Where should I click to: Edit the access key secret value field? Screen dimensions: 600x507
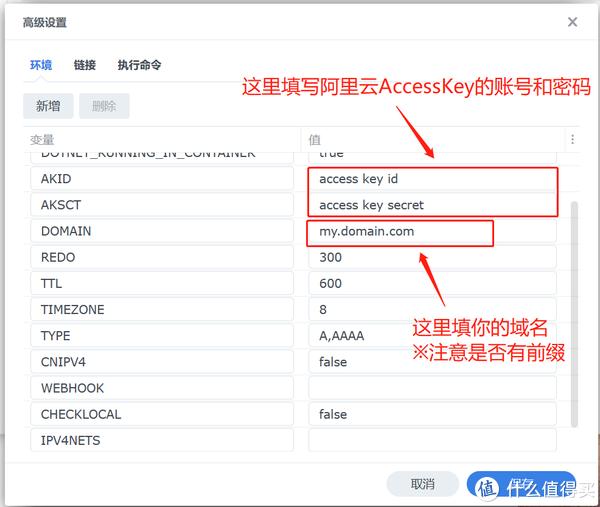click(x=432, y=205)
